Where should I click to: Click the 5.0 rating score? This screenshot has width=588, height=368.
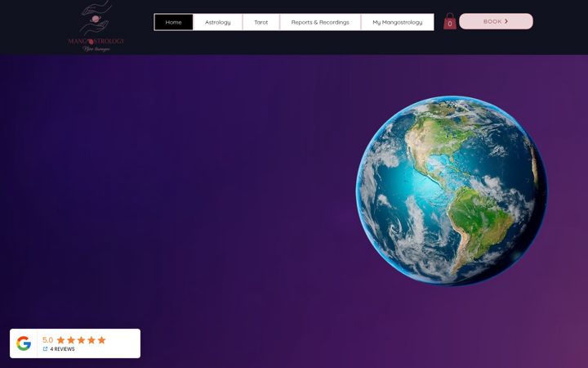click(x=47, y=340)
